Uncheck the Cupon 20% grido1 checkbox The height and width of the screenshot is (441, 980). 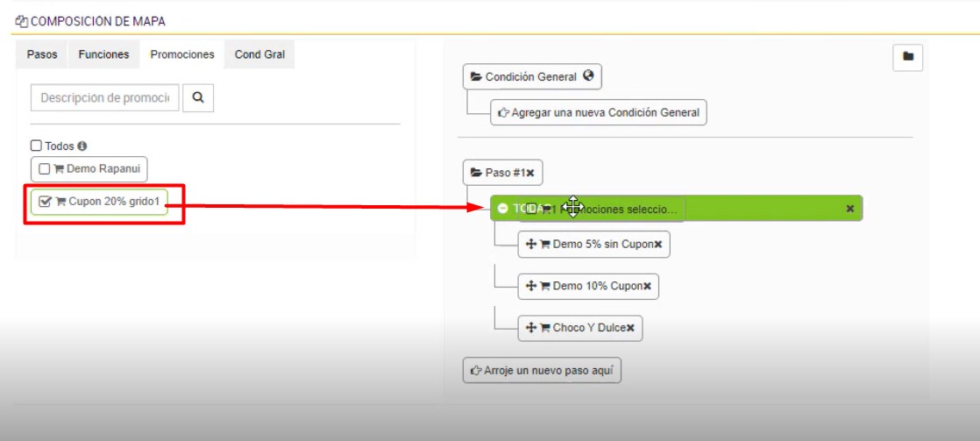pos(46,202)
